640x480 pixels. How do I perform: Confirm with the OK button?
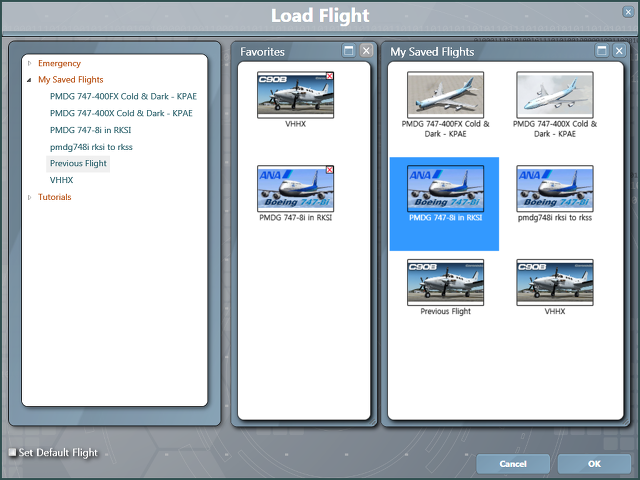(594, 464)
